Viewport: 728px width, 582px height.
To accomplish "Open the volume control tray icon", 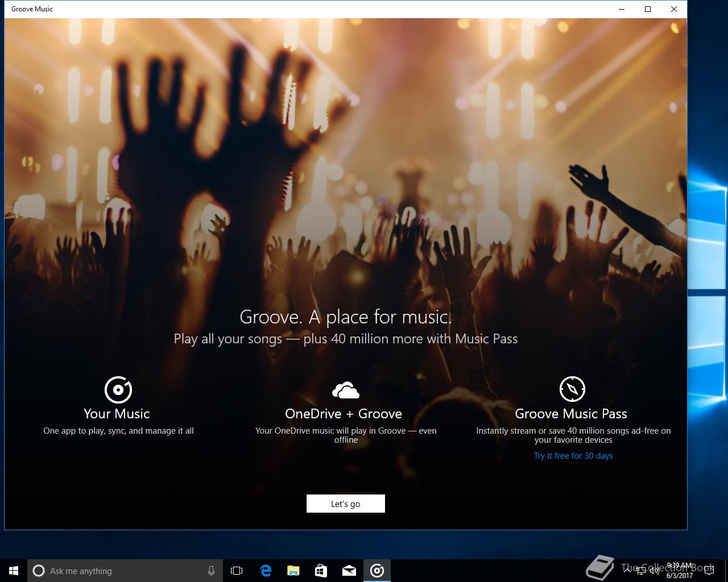I will click(x=654, y=571).
